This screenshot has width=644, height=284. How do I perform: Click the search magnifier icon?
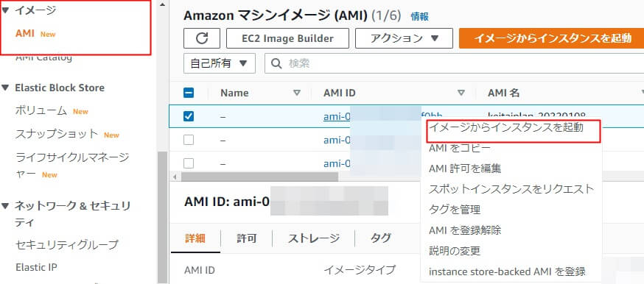[277, 63]
